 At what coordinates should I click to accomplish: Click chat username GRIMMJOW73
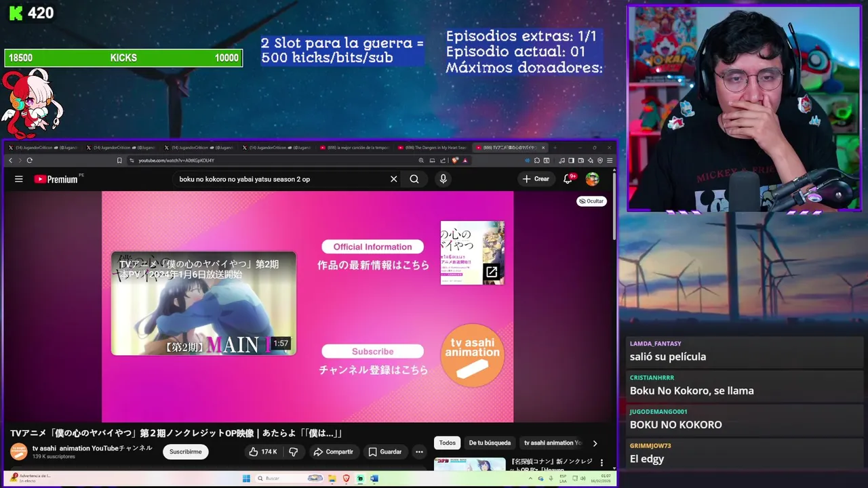[650, 445]
